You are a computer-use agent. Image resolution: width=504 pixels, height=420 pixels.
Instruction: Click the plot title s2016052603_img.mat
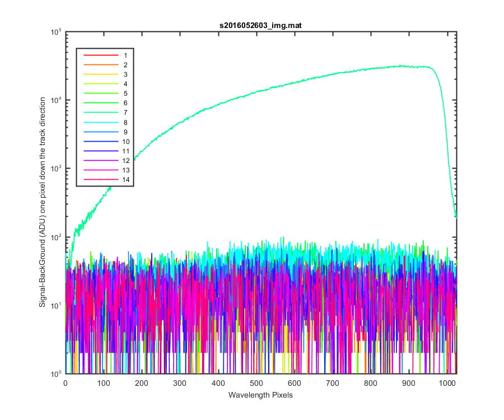click(x=260, y=25)
